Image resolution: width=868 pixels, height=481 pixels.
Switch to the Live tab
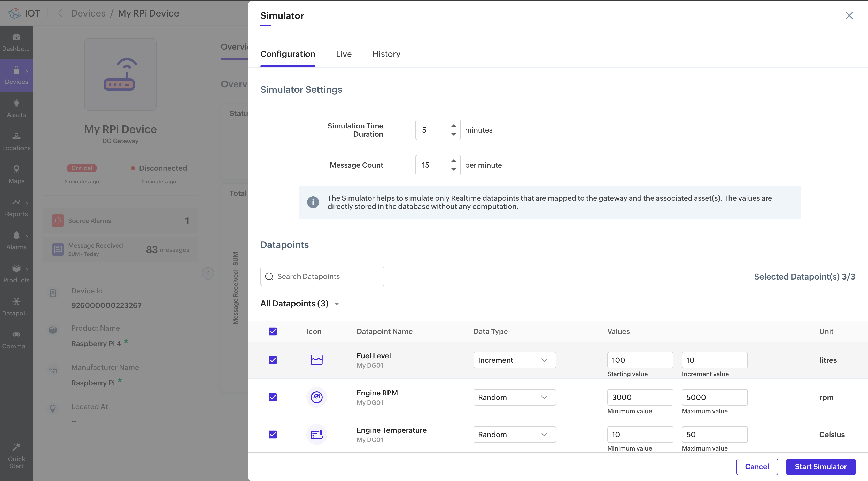click(343, 54)
